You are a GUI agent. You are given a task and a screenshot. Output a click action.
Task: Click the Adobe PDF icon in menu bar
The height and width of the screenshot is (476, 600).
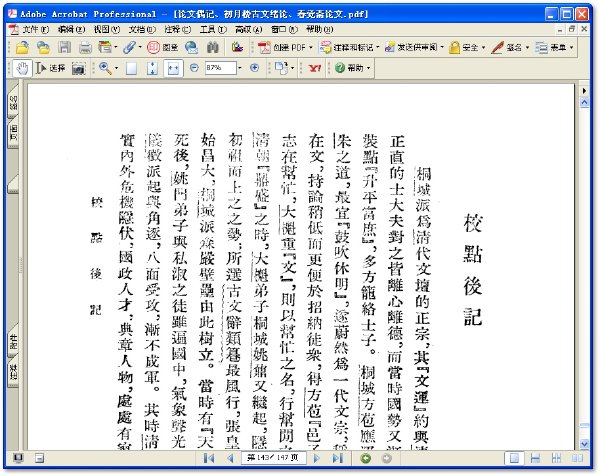[14, 29]
